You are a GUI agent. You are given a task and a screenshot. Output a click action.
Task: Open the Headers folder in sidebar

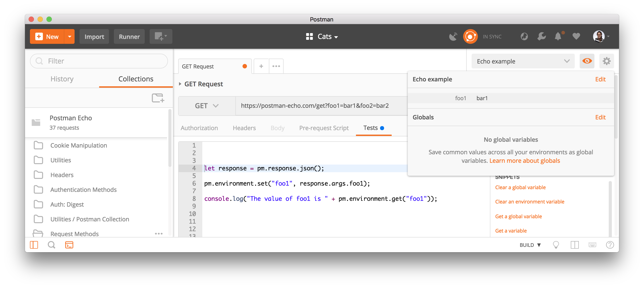tap(96, 175)
